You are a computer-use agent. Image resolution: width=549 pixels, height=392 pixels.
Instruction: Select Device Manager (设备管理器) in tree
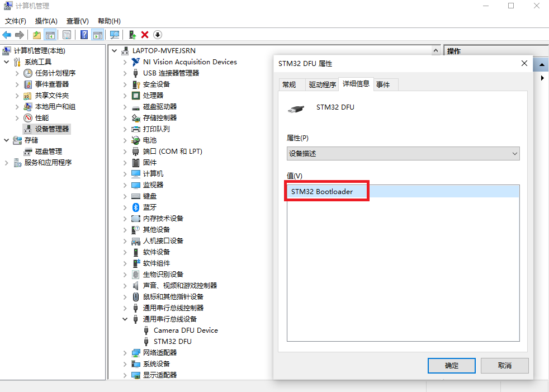(52, 129)
